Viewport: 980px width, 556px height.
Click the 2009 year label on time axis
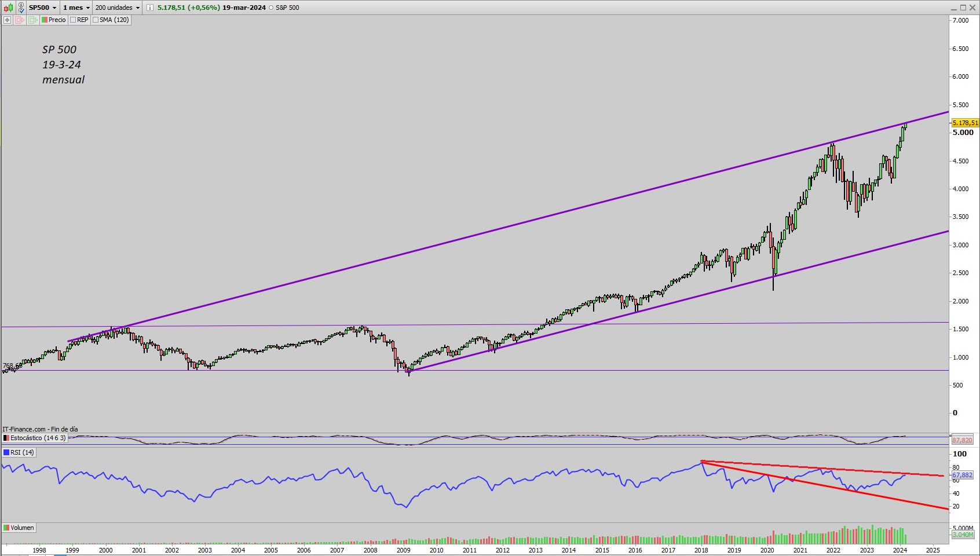pyautogui.click(x=403, y=550)
